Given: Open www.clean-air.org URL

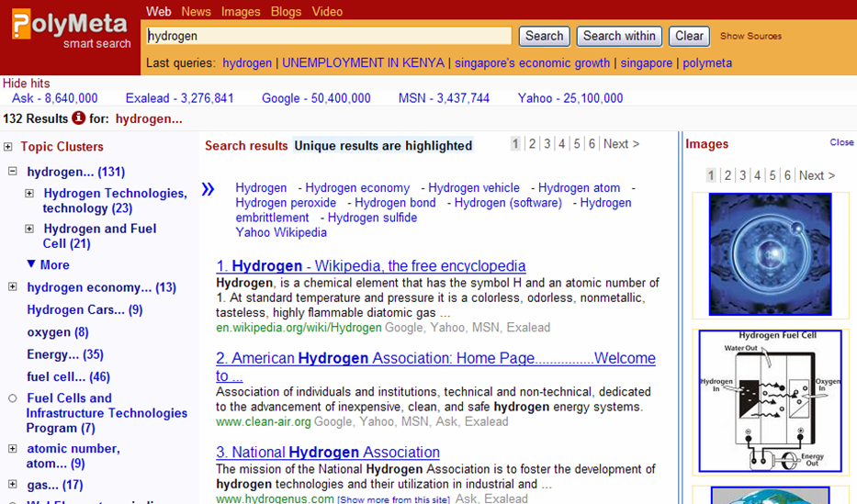Looking at the screenshot, I should [264, 421].
